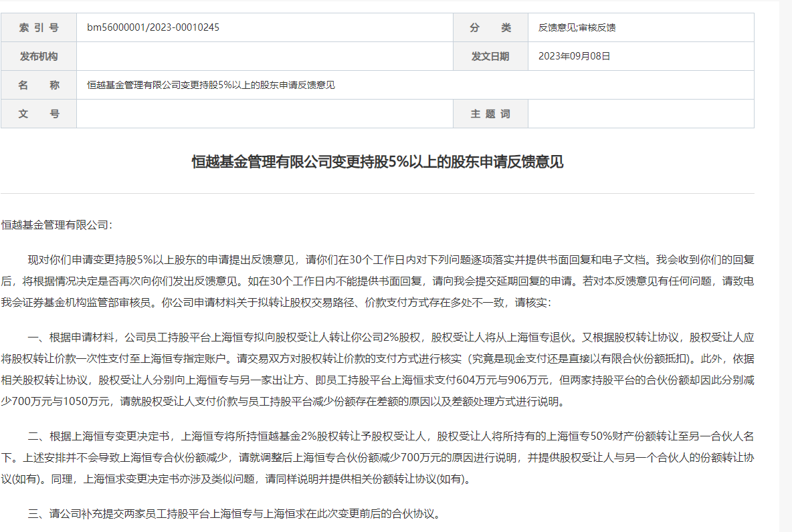
Task: Click the 名称 label cell
Action: [x=39, y=85]
